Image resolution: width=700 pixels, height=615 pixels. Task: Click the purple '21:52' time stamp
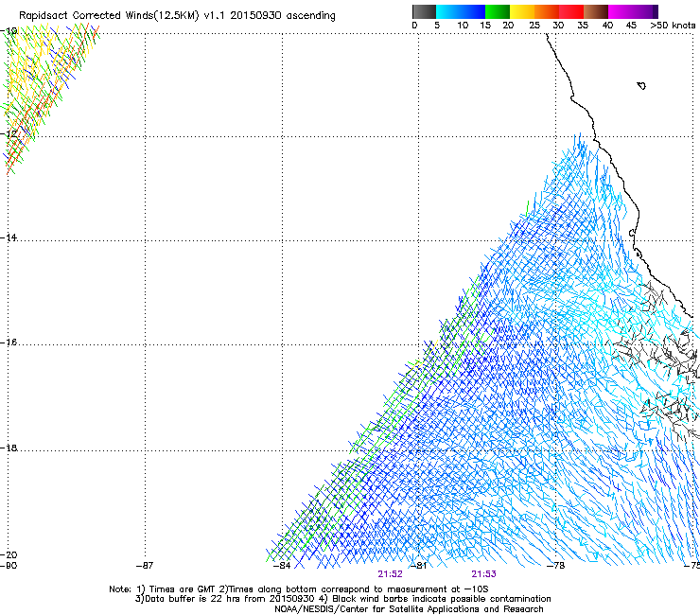pos(390,574)
